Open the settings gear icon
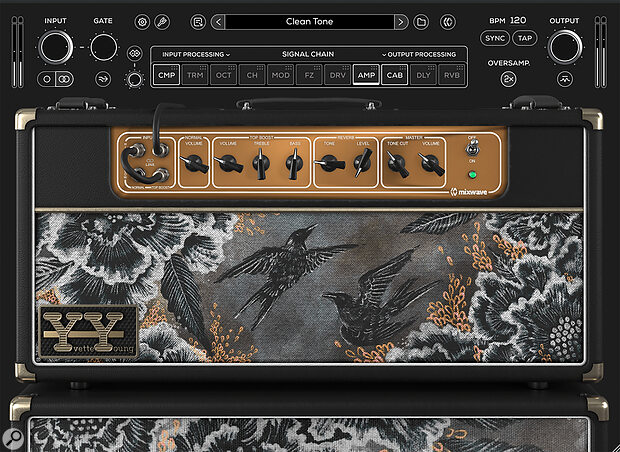Image resolution: width=620 pixels, height=452 pixels. 142,22
